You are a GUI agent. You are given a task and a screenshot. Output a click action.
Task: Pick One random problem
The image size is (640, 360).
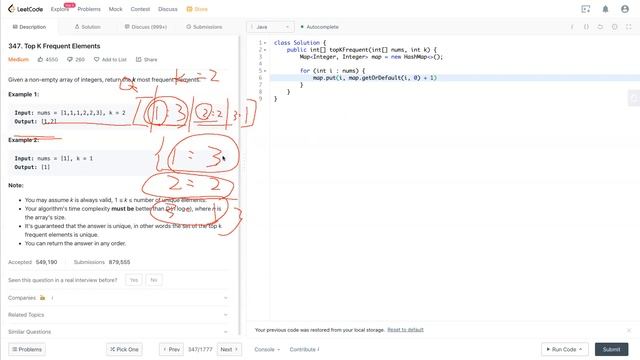(x=124, y=349)
